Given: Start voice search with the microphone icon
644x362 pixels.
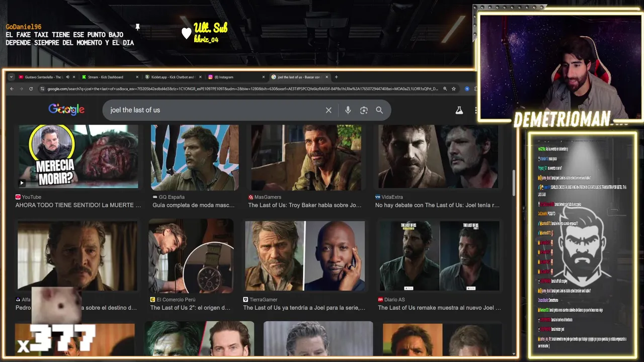Looking at the screenshot, I should (x=348, y=110).
